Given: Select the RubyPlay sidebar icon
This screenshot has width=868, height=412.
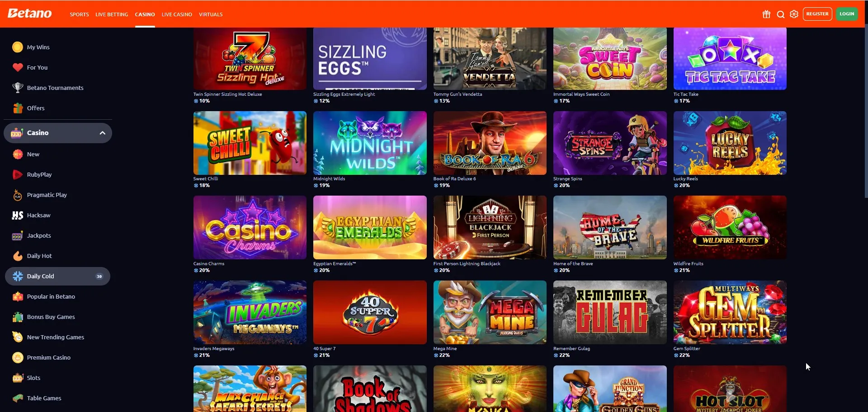Looking at the screenshot, I should click(x=18, y=174).
